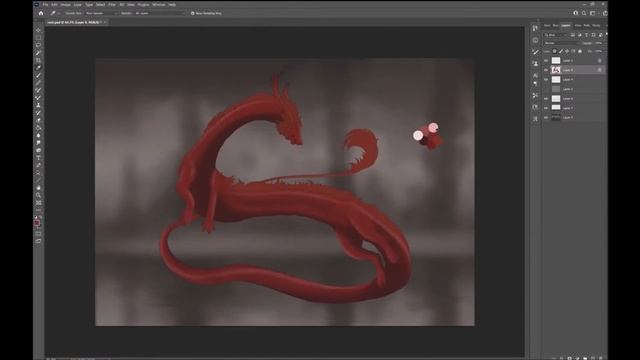This screenshot has height=360, width=640.
Task: Click the Home icon in the options bar
Action: pyautogui.click(x=41, y=13)
